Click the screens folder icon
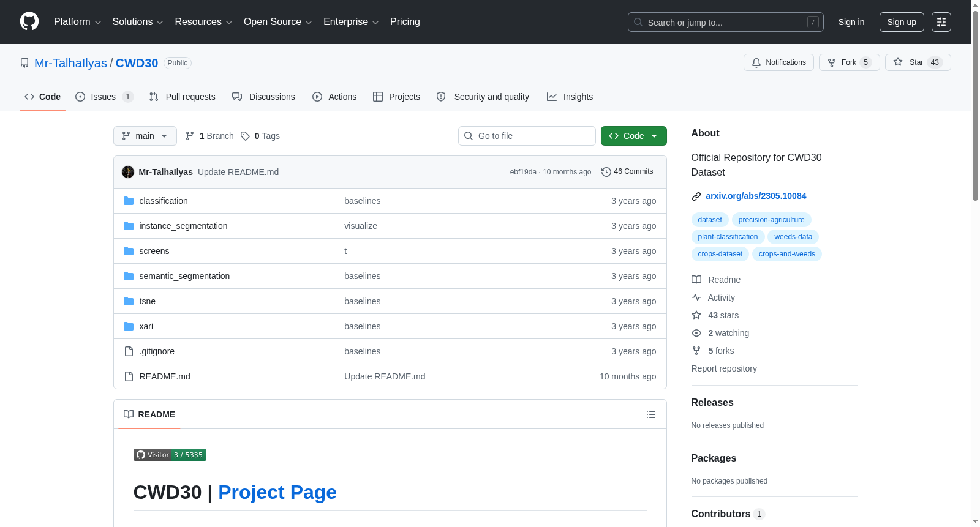Screen dimensions: 980x527 point(129,251)
